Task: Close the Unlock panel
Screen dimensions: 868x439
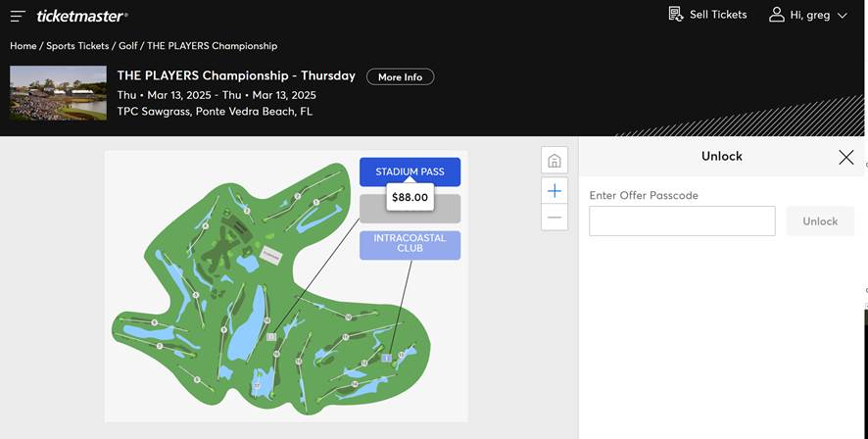Action: (x=845, y=157)
